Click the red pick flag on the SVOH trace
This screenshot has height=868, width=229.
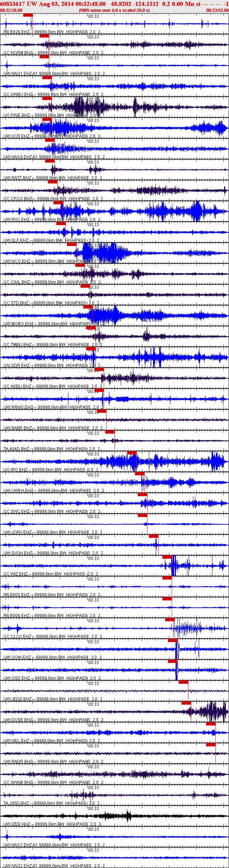(x=154, y=536)
